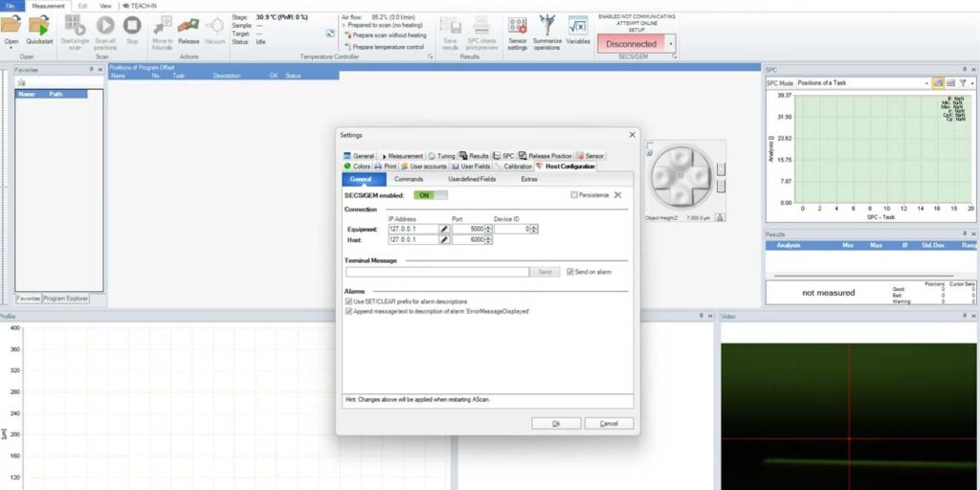Image resolution: width=980 pixels, height=490 pixels.
Task: Click the Ok button in Settings
Action: [x=556, y=423]
